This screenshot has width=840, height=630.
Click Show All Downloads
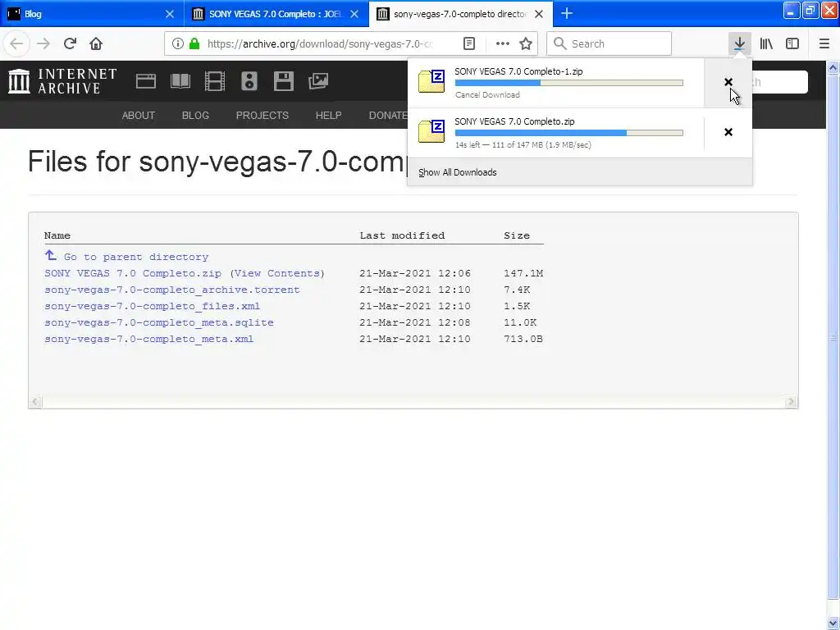(458, 172)
